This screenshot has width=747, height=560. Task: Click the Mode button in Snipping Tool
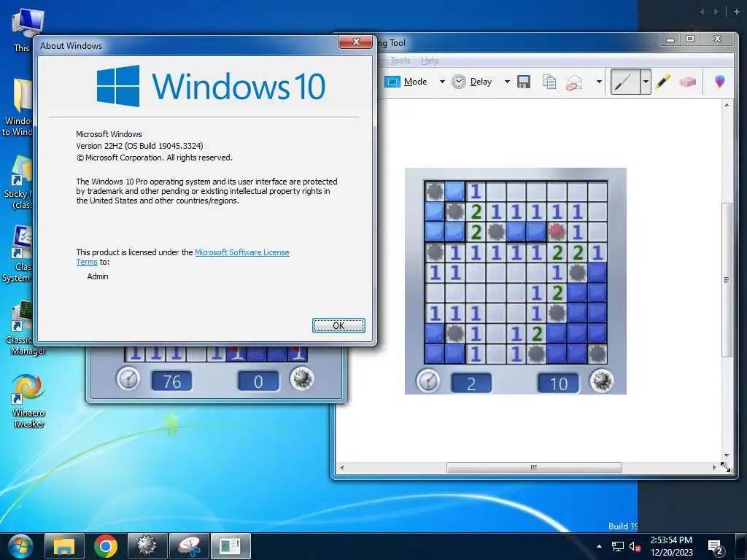point(406,82)
